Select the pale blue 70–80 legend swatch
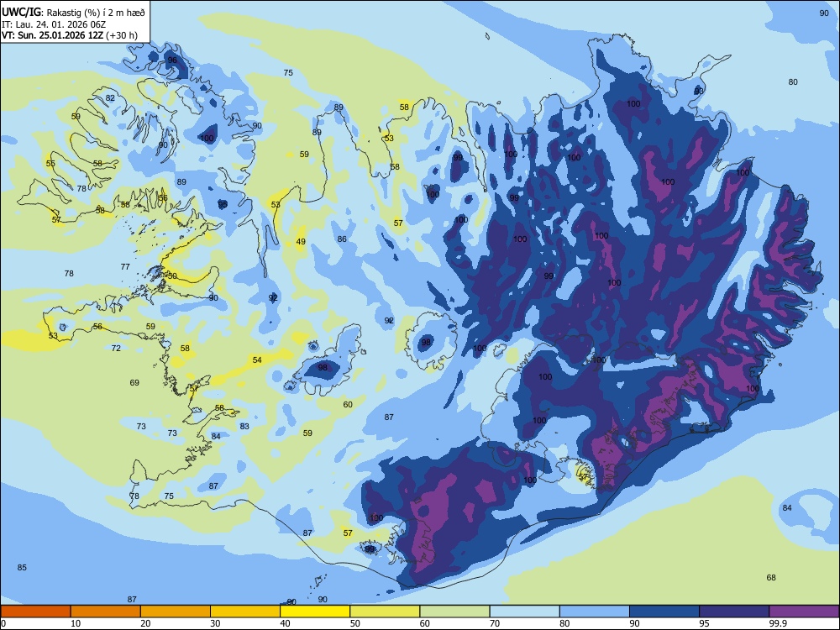The height and width of the screenshot is (630, 840). click(x=524, y=612)
